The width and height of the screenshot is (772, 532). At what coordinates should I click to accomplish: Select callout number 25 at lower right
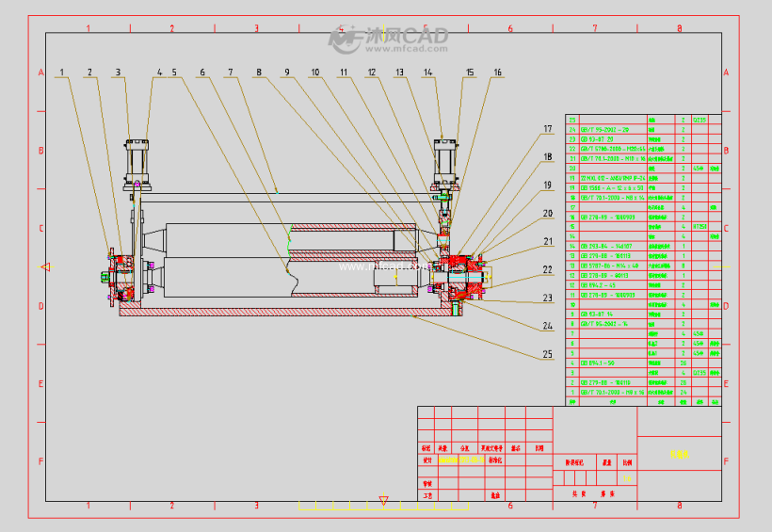547,355
